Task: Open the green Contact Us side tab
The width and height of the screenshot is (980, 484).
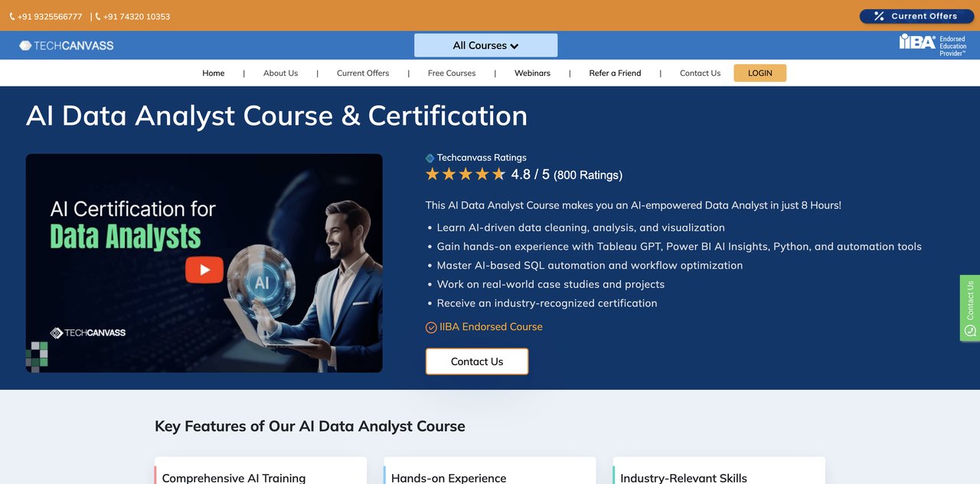Action: coord(970,308)
